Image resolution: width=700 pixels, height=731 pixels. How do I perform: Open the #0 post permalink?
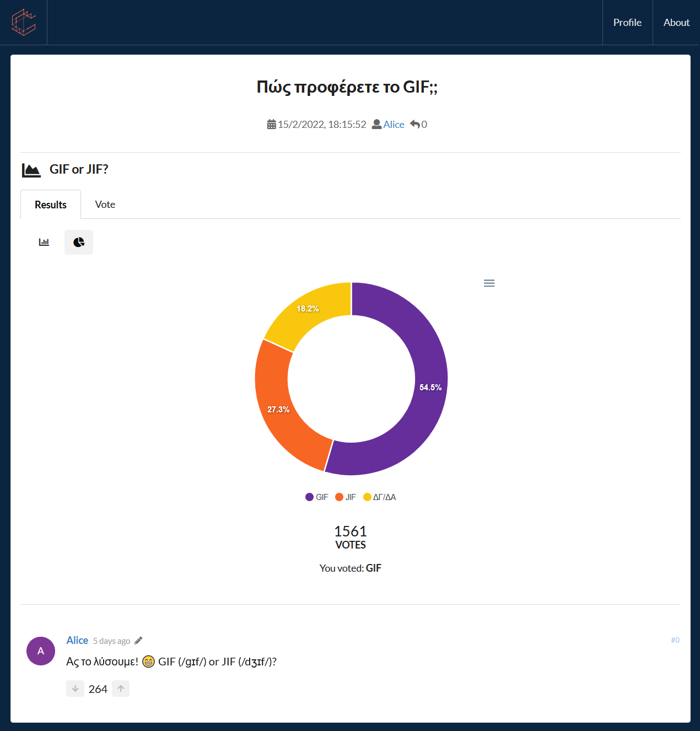[675, 640]
